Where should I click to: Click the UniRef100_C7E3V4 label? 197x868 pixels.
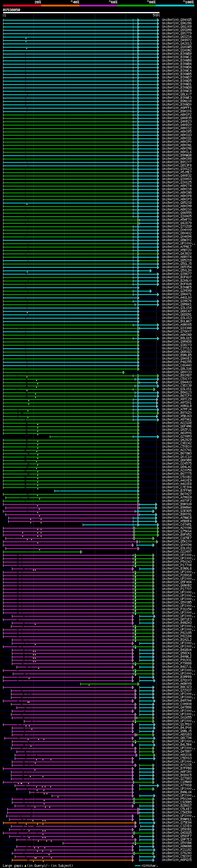pyautogui.click(x=177, y=487)
